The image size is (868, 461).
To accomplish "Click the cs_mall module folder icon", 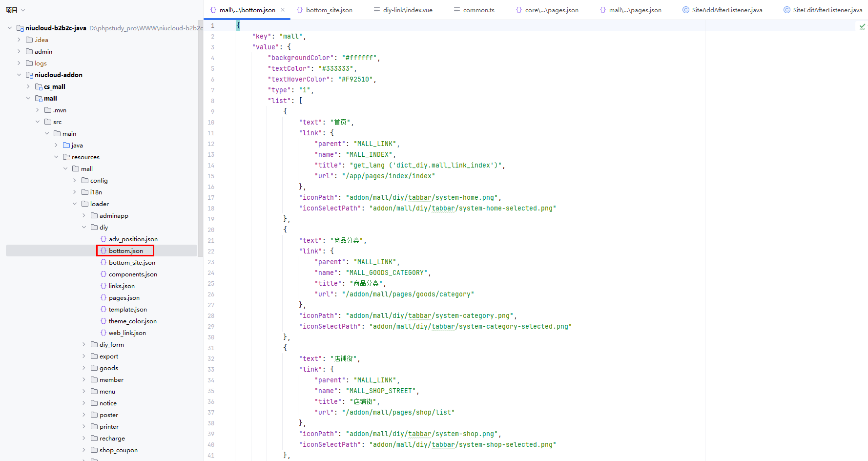I will pyautogui.click(x=39, y=86).
